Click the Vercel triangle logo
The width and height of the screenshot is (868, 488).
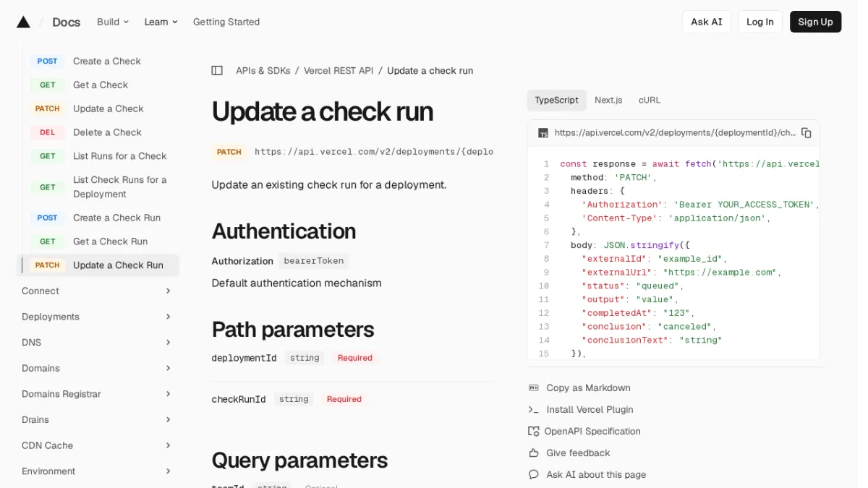pyautogui.click(x=23, y=22)
